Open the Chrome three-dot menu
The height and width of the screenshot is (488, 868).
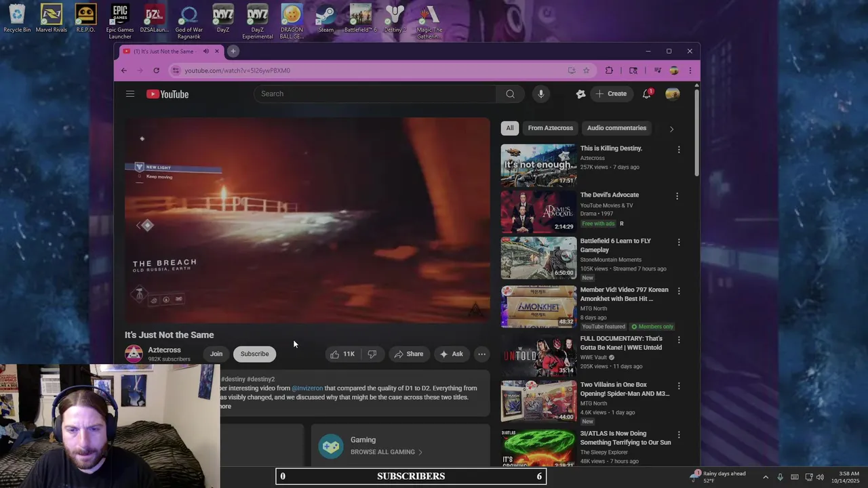click(690, 70)
